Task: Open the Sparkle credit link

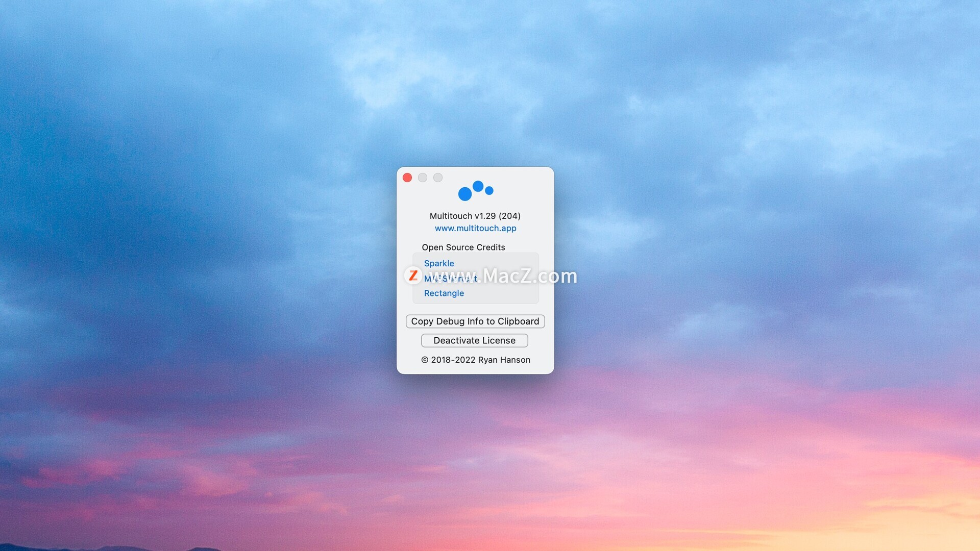Action: point(439,263)
